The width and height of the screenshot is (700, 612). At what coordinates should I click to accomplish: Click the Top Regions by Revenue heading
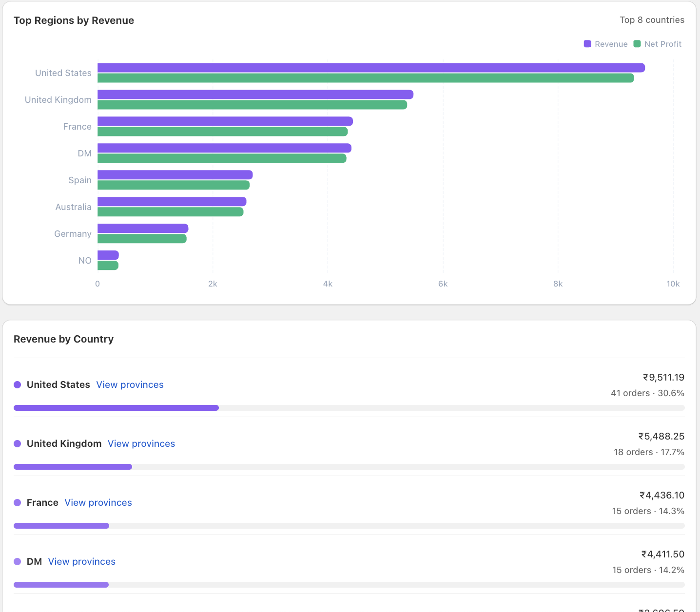[74, 20]
